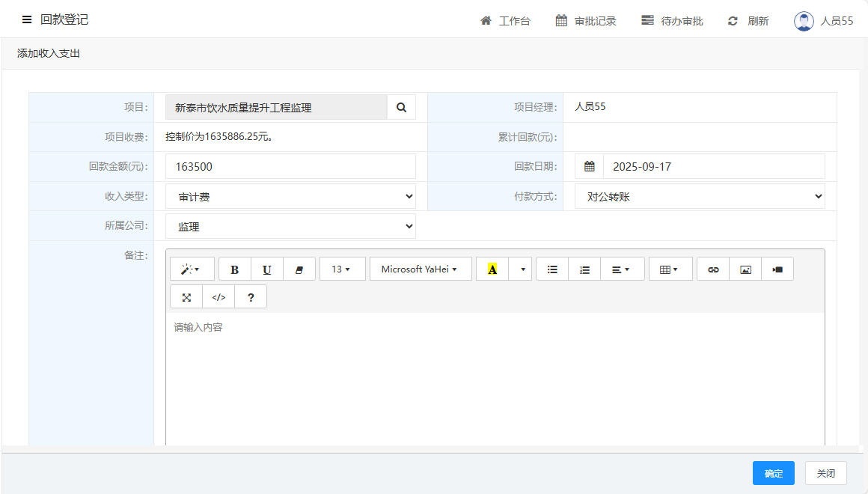Click the insert video icon
This screenshot has height=494, width=868.
(x=777, y=269)
